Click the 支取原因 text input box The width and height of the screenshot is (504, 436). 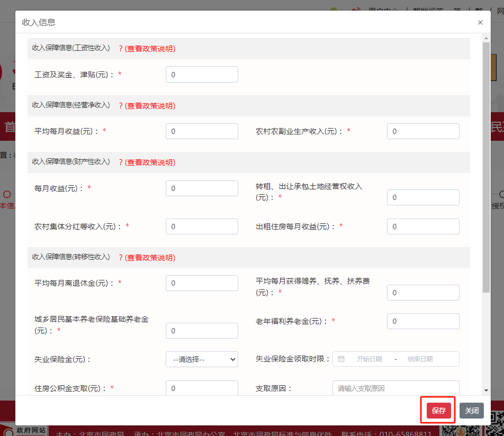(x=395, y=388)
